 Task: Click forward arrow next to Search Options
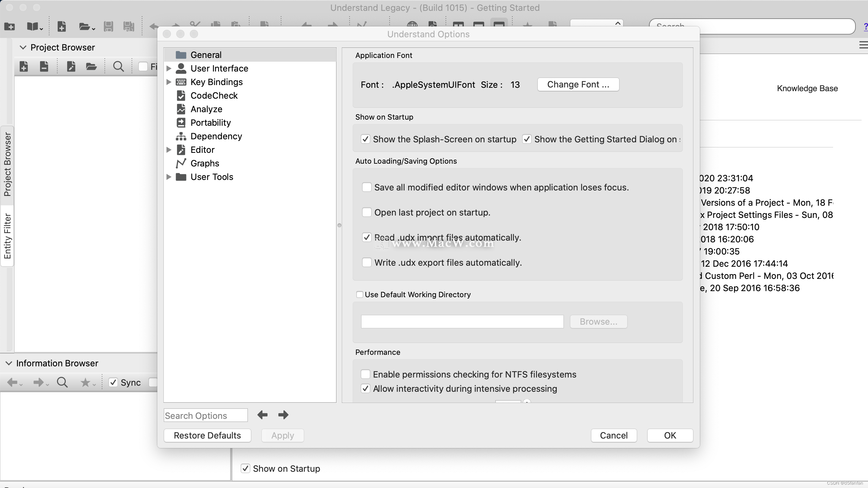tap(283, 415)
